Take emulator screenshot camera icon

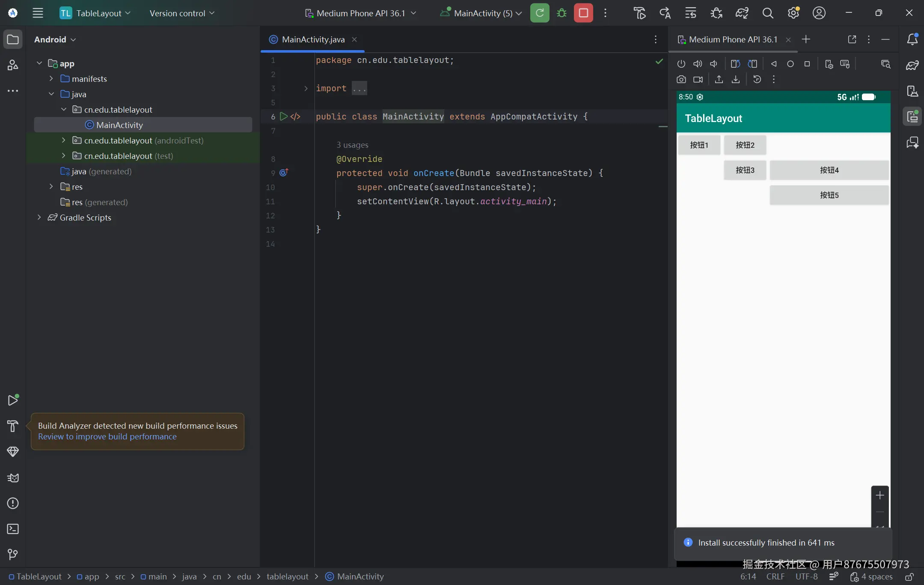point(681,80)
